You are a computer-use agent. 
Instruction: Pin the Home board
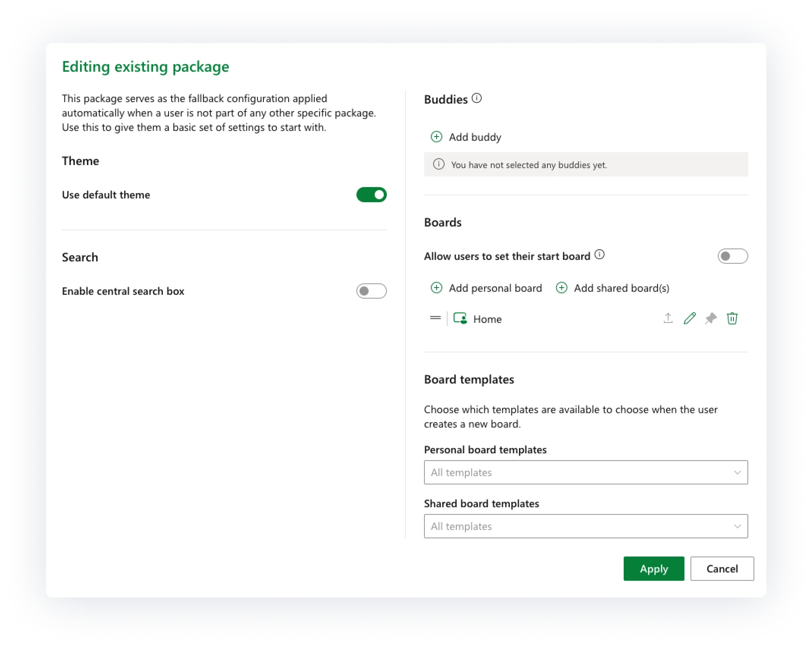(x=711, y=318)
